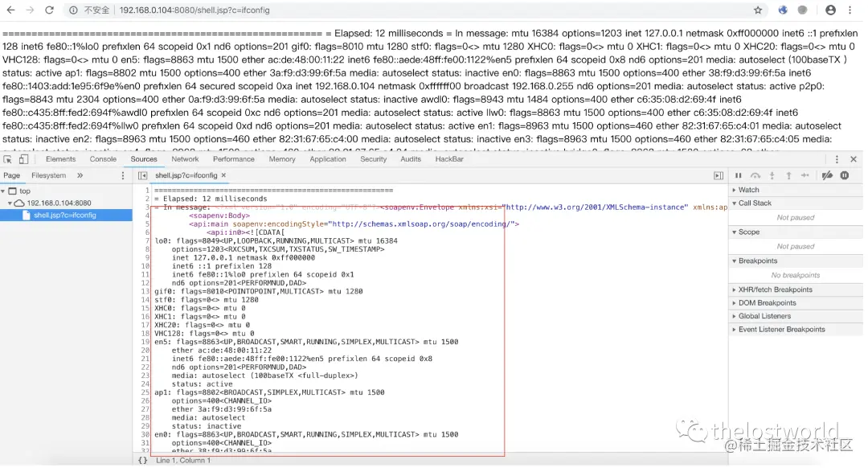Click the gray circle extension icon

pyautogui.click(x=802, y=10)
